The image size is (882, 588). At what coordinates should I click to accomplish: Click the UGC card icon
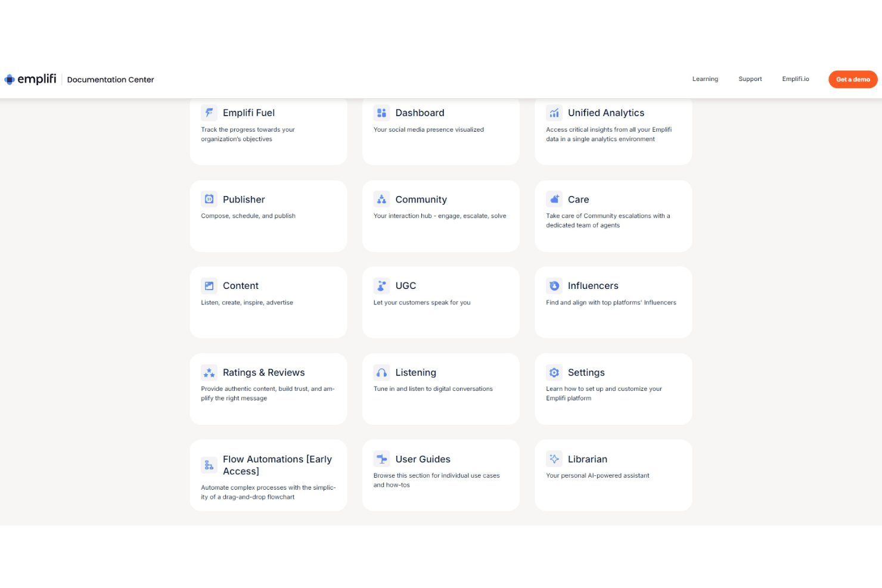[x=381, y=286]
